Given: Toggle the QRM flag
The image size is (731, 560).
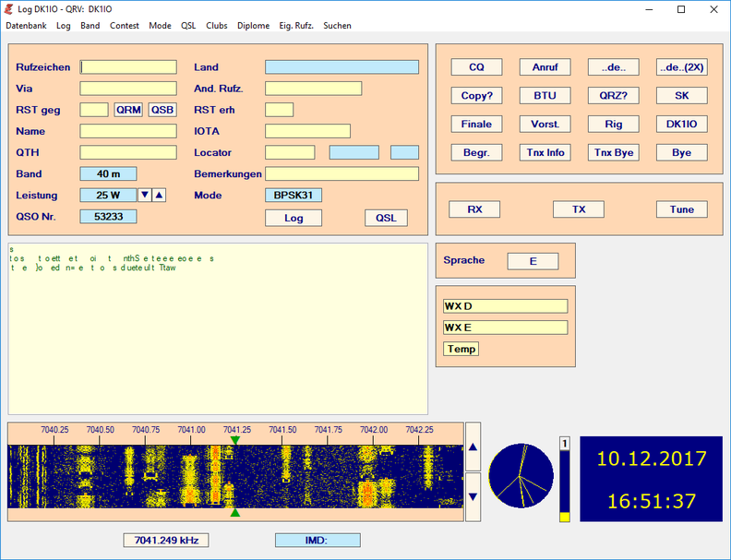Looking at the screenshot, I should tap(128, 110).
